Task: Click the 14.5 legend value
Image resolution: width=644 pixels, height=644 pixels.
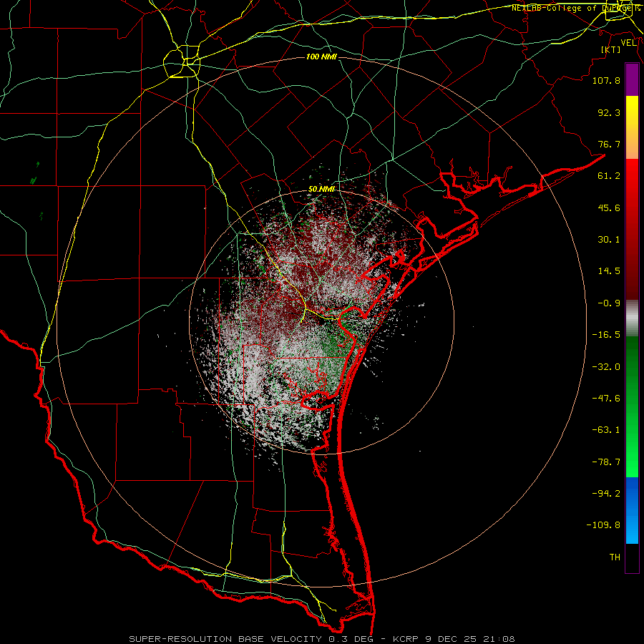Action: coord(609,271)
